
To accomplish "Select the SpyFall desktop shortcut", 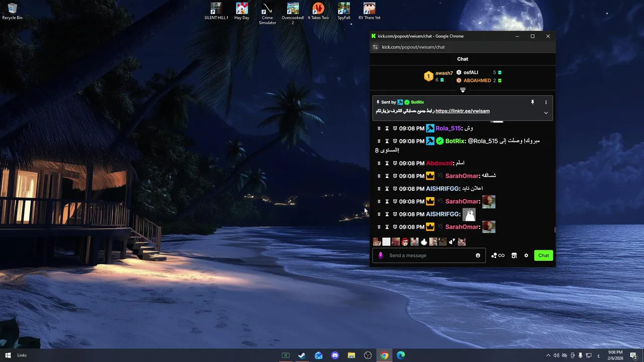I will tap(344, 11).
